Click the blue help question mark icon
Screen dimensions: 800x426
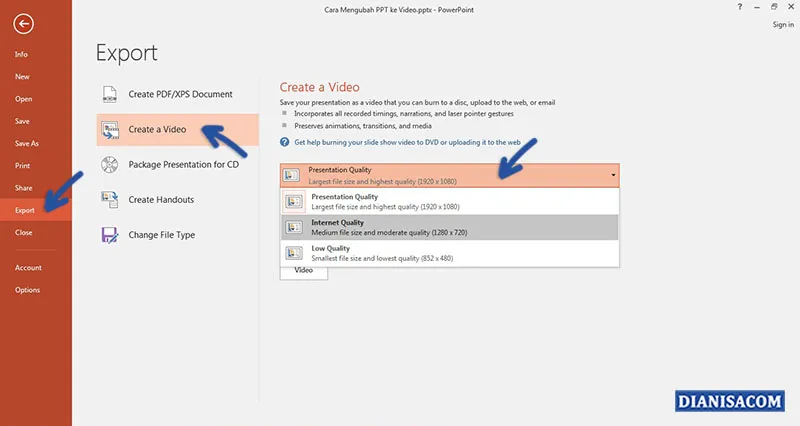tap(285, 142)
